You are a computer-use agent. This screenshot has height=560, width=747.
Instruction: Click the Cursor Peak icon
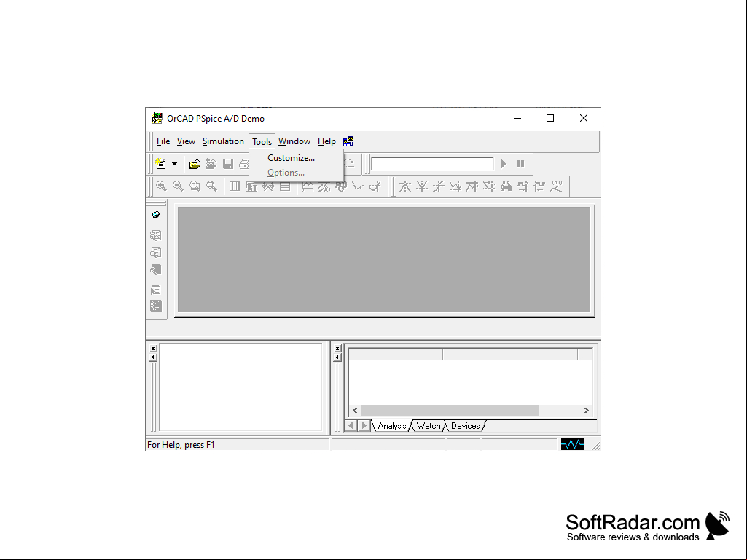405,186
